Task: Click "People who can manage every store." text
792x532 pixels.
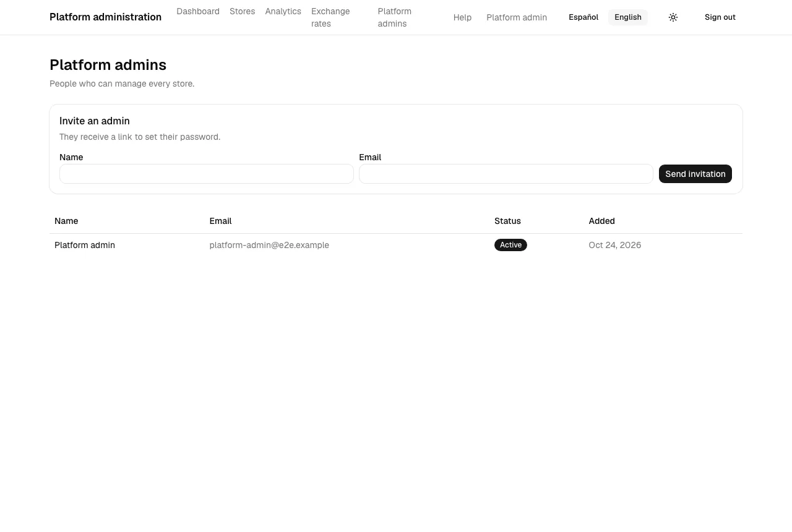Action: (122, 84)
